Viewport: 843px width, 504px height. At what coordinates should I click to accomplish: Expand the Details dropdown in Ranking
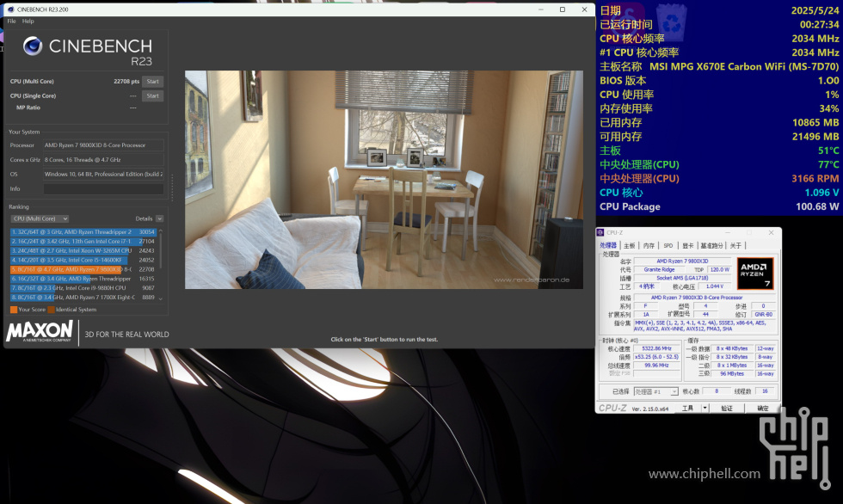pos(159,218)
